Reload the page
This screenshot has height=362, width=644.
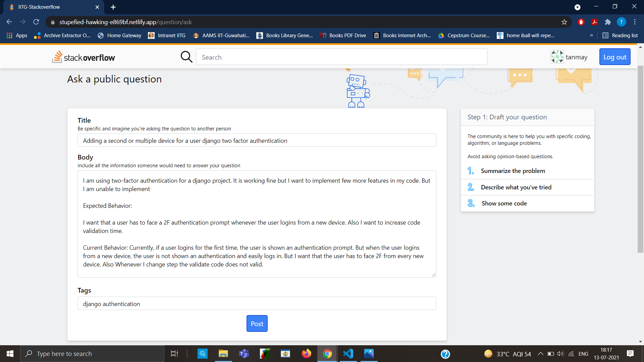[x=36, y=22]
